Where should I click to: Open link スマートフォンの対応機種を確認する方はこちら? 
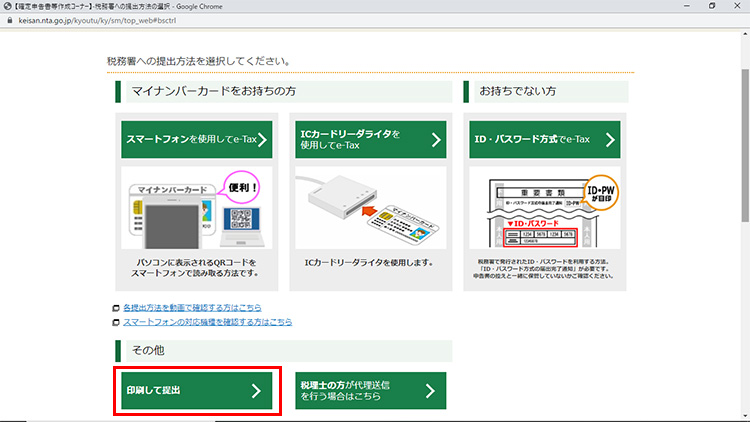(207, 322)
